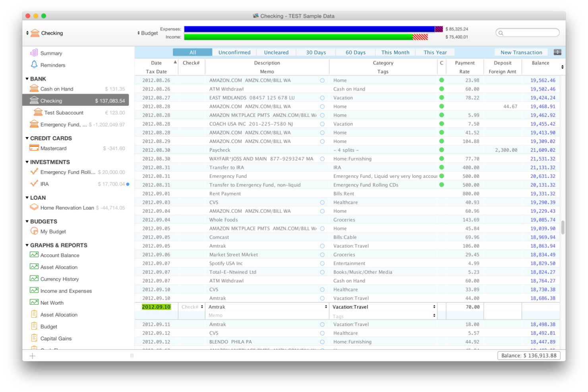Open the Reminders bell

[52, 65]
